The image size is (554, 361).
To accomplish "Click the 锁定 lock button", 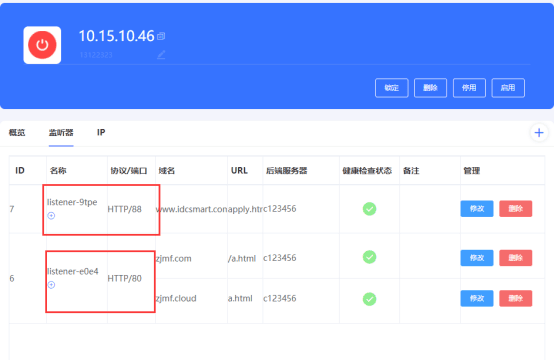I will [391, 88].
